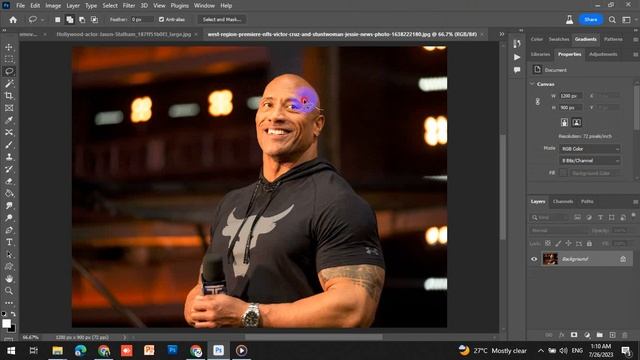
Task: Click the Select and Mask button
Action: tap(222, 19)
